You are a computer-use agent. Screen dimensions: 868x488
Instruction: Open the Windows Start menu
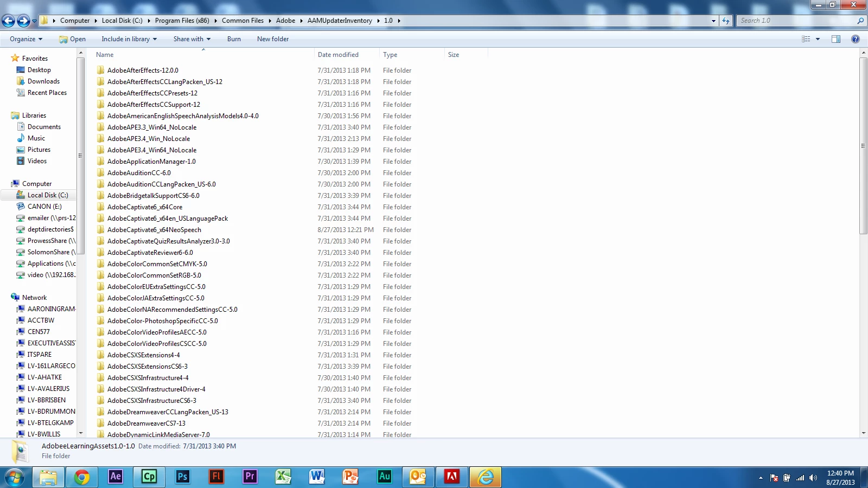[15, 477]
